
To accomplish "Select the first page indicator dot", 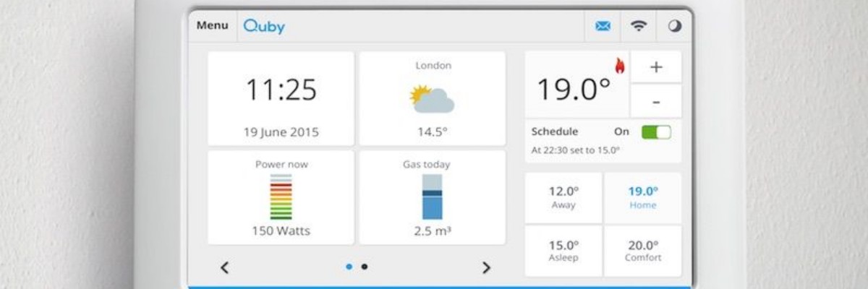I will tap(349, 267).
